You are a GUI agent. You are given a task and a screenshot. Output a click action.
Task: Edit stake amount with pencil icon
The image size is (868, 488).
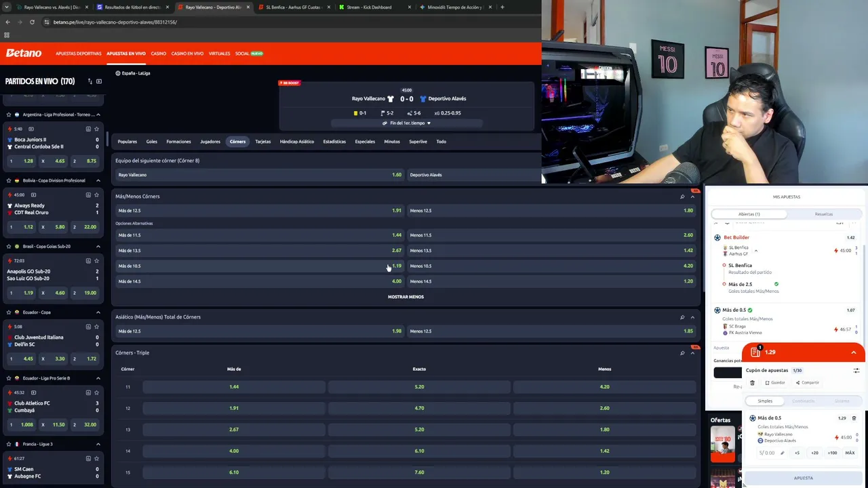tap(782, 453)
